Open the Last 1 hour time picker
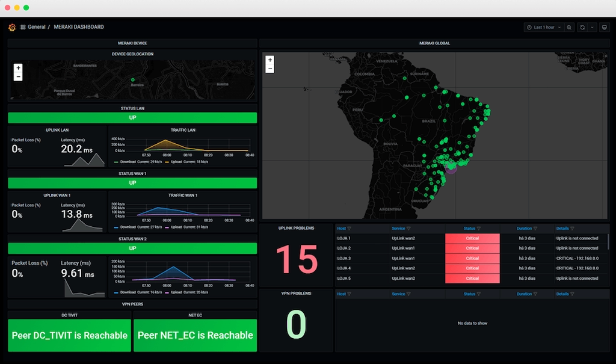Image resolution: width=616 pixels, height=364 pixels. [x=544, y=27]
